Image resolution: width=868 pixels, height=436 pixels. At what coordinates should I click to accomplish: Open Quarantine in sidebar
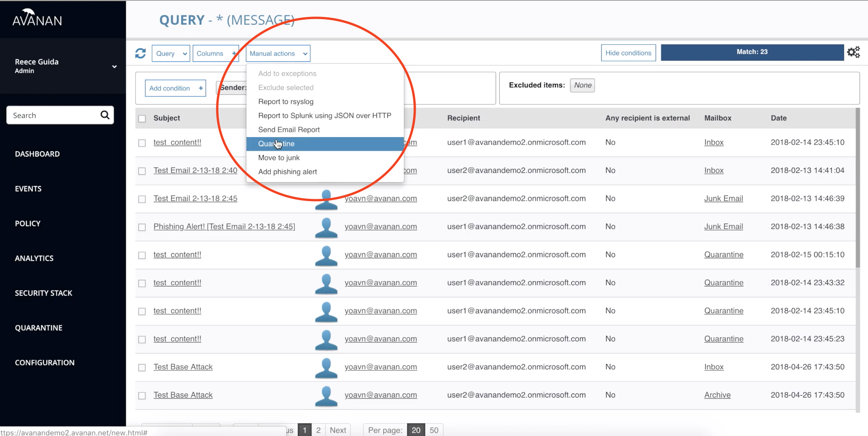(x=39, y=328)
